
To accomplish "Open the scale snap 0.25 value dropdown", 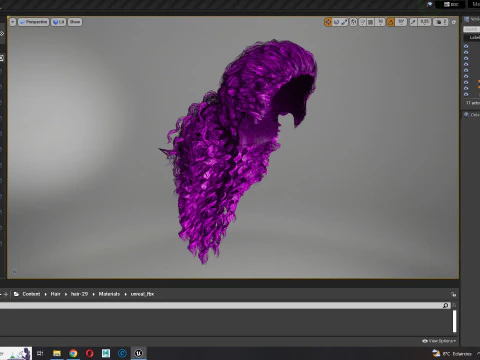I will [424, 22].
